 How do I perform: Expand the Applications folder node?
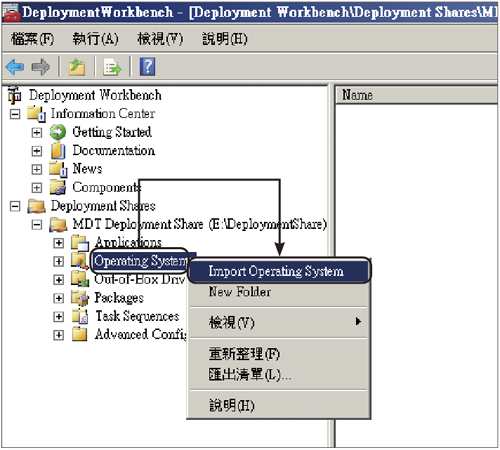click(59, 243)
